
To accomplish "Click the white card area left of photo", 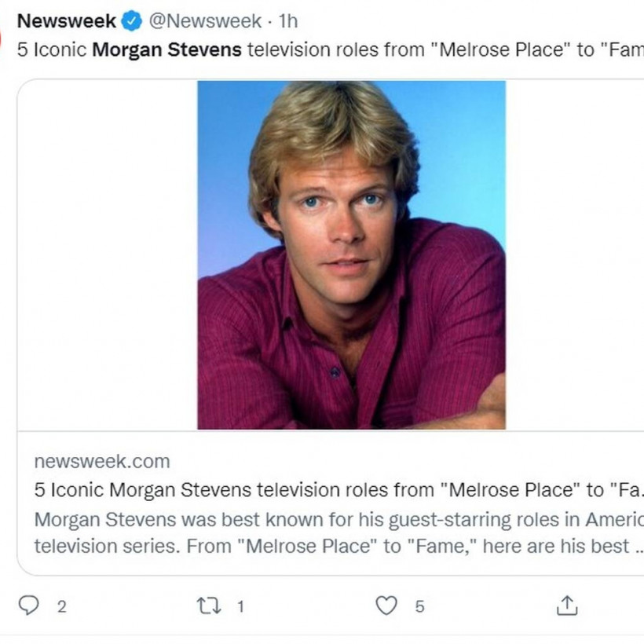I will 108,255.
